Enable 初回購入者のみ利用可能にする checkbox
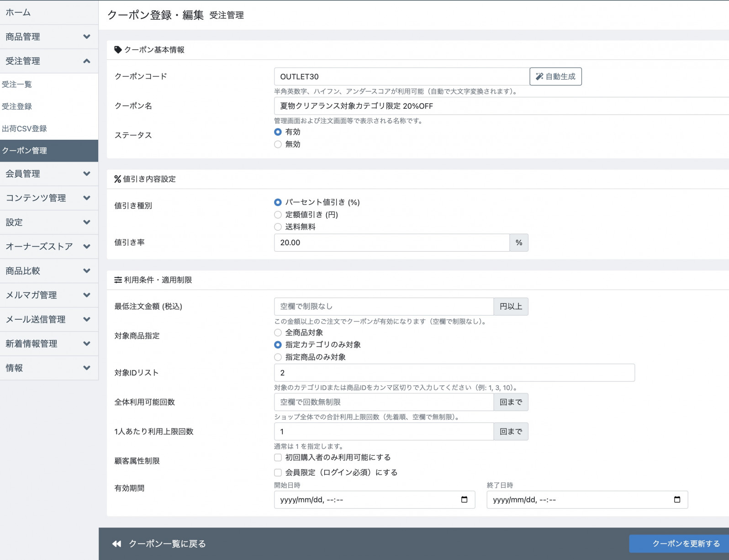Screen dimensions: 729x560 (278, 458)
